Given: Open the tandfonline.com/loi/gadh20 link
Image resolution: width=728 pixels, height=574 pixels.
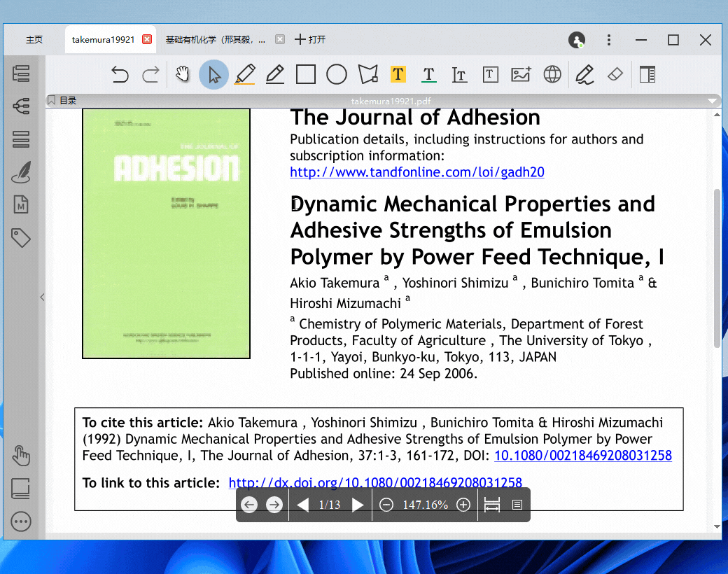Looking at the screenshot, I should pyautogui.click(x=417, y=172).
